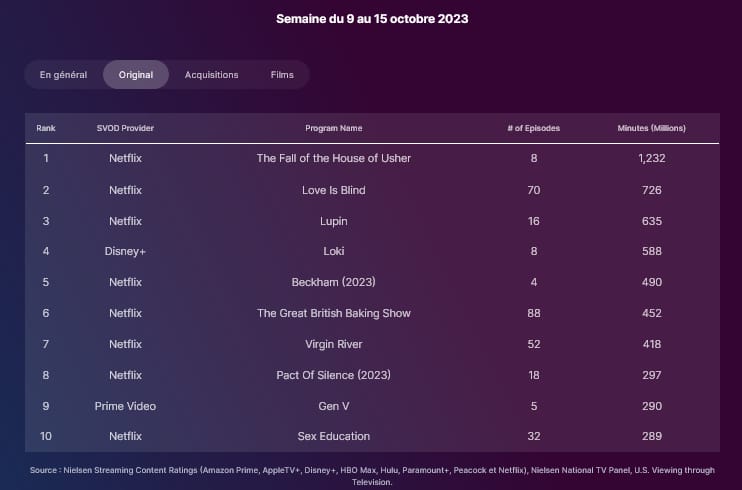
Task: Click the SVOD Provider column header
Action: (125, 128)
